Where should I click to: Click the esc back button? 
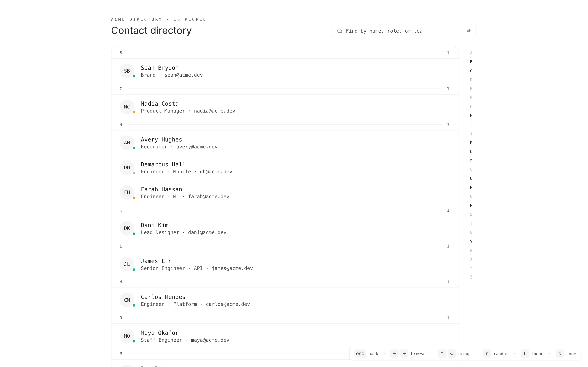point(360,354)
